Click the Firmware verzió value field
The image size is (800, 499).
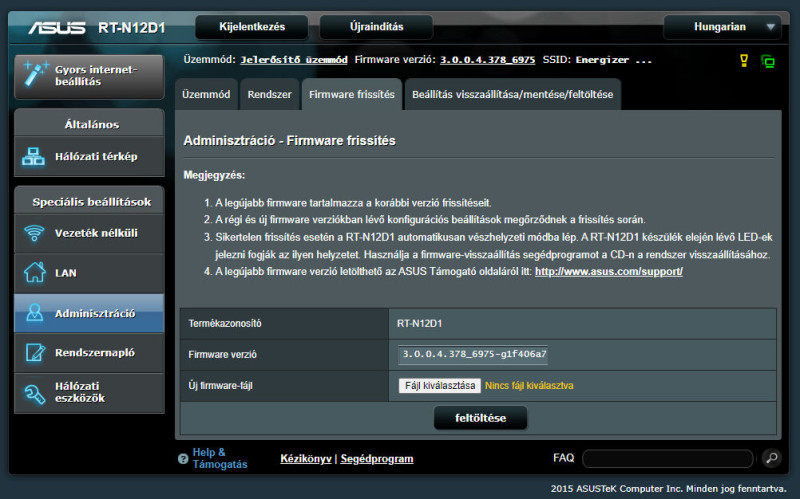[473, 354]
